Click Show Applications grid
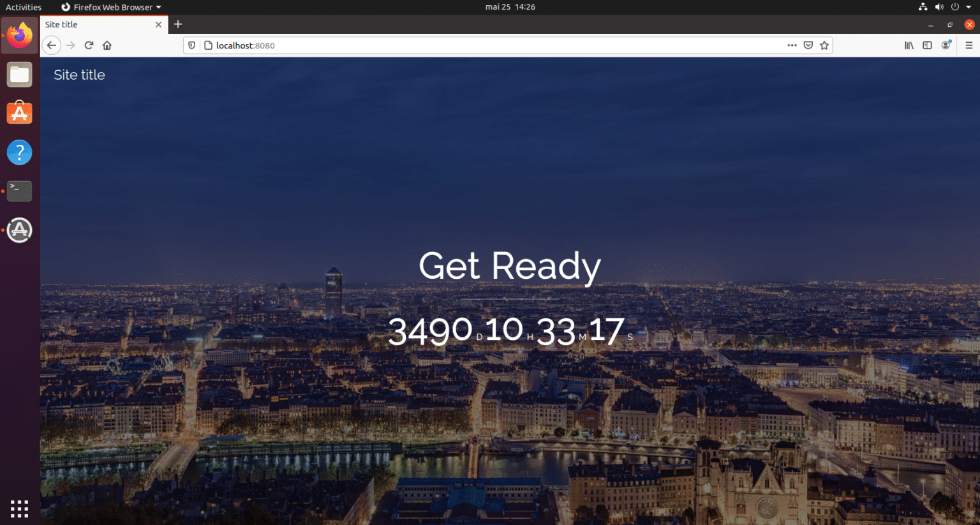Screen dimensions: 980x525 click(19, 508)
